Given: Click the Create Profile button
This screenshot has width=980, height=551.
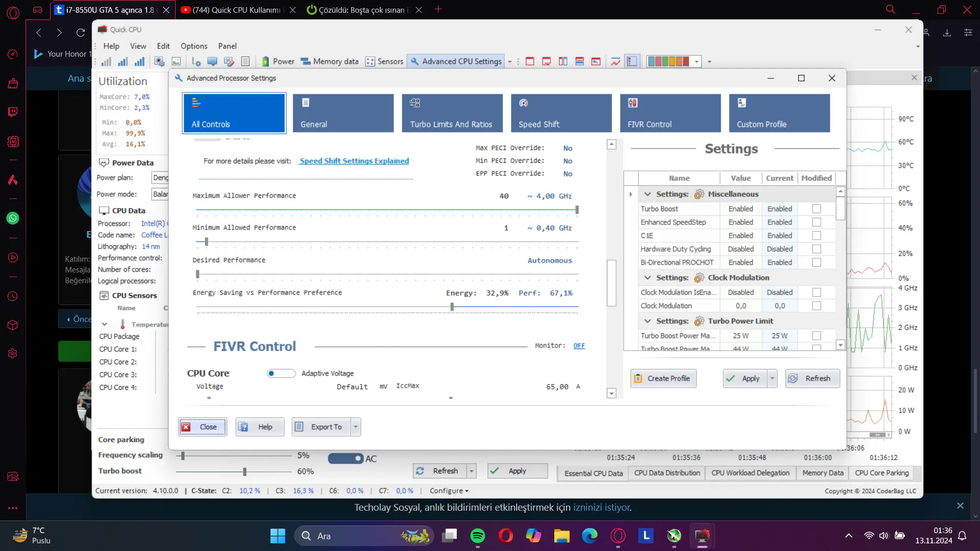Looking at the screenshot, I should 664,379.
